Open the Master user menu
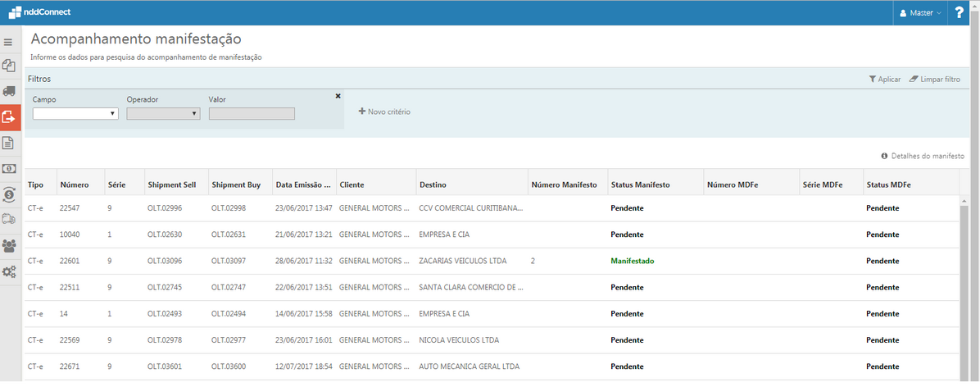980x387 pixels. pyautogui.click(x=921, y=13)
